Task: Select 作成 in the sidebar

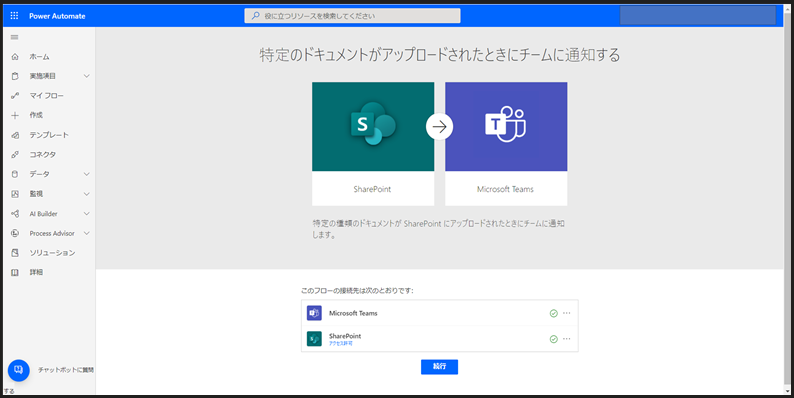Action: [x=36, y=115]
